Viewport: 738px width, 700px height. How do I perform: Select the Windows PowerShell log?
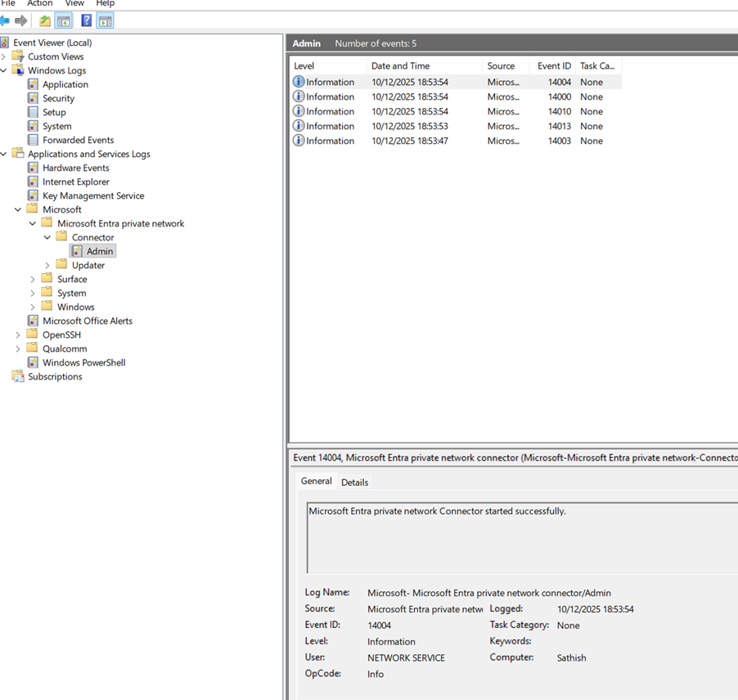(83, 362)
